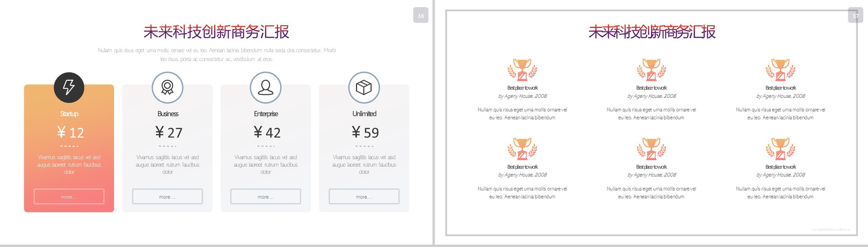Click the ¥ 42 Enterprise price

[267, 133]
